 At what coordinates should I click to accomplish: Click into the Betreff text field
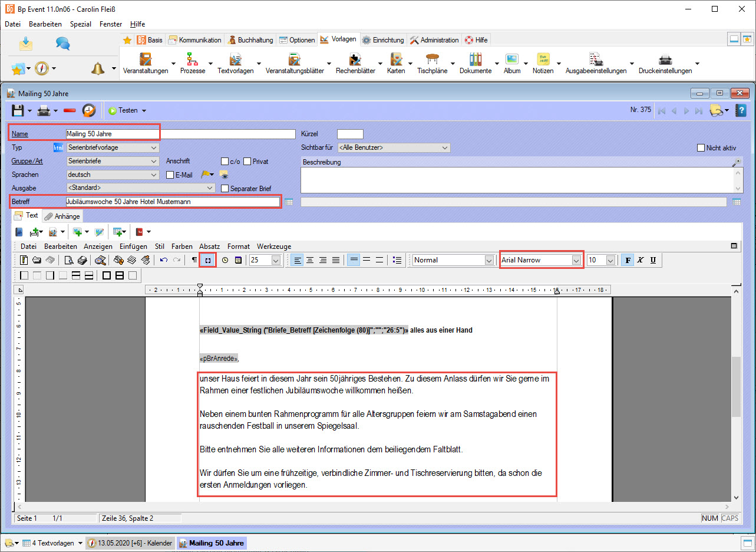coord(172,202)
